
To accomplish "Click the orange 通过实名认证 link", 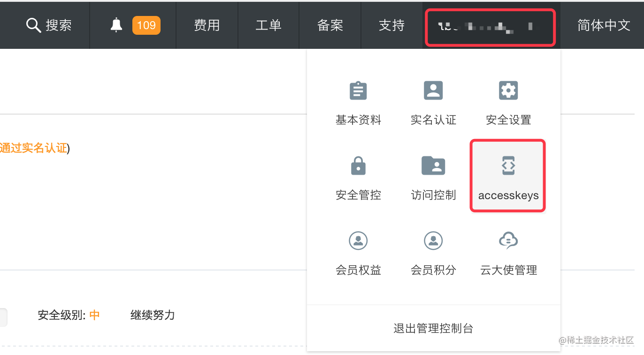I will [x=33, y=148].
